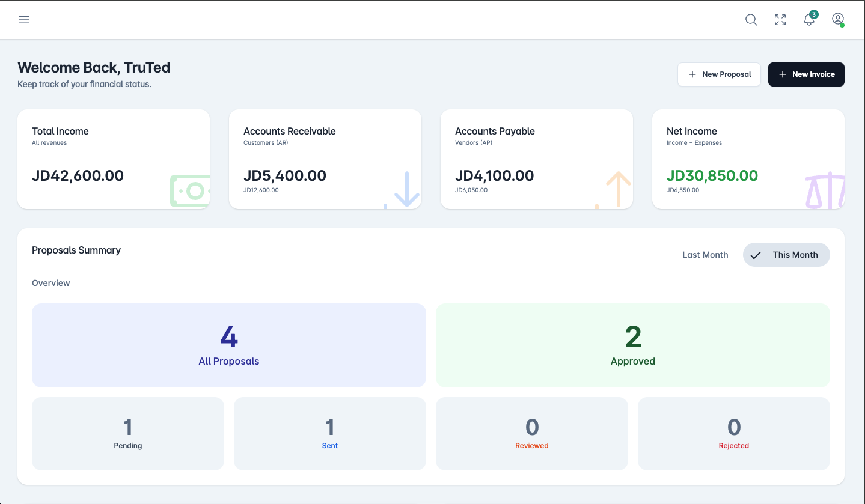
Task: Click the balance scale icon on Net Income
Action: (x=825, y=190)
